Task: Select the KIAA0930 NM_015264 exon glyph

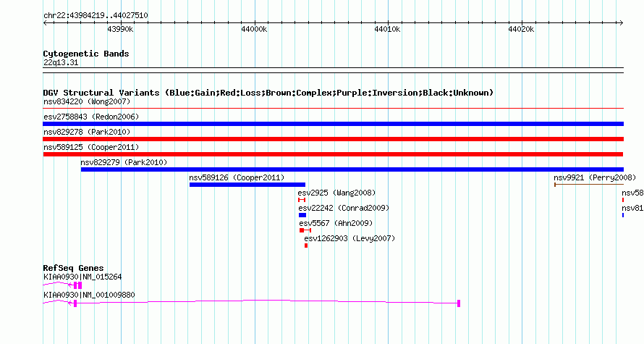Action: [78, 285]
